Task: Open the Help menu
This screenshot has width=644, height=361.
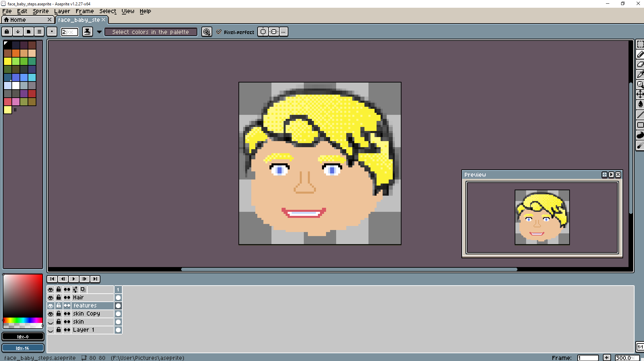Action: [x=145, y=11]
